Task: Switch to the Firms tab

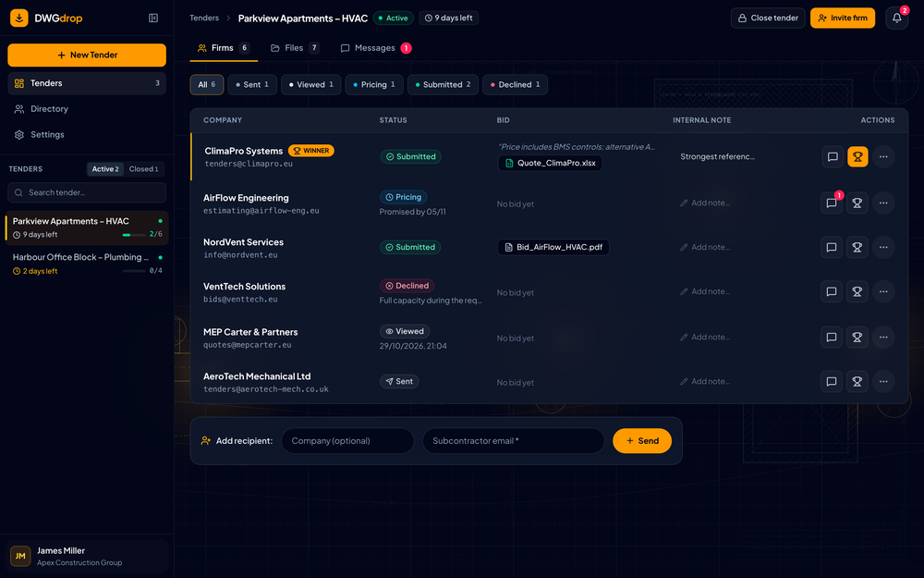Action: pos(224,48)
